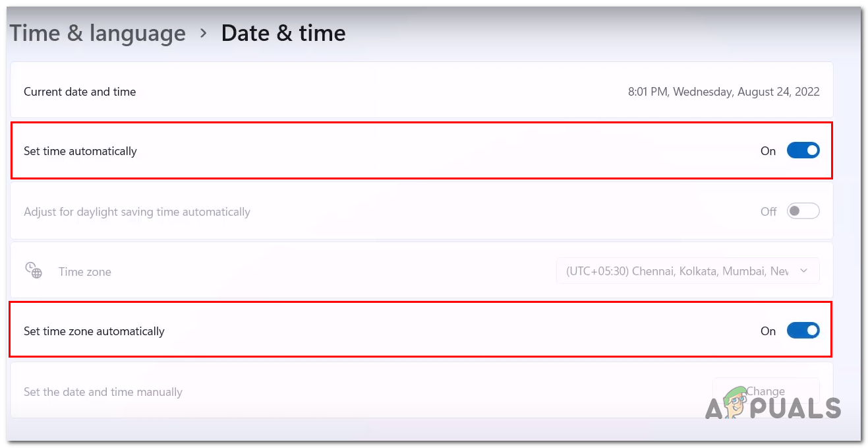Click the On status beside Set time zone automatically
The width and height of the screenshot is (868, 448).
click(x=768, y=331)
